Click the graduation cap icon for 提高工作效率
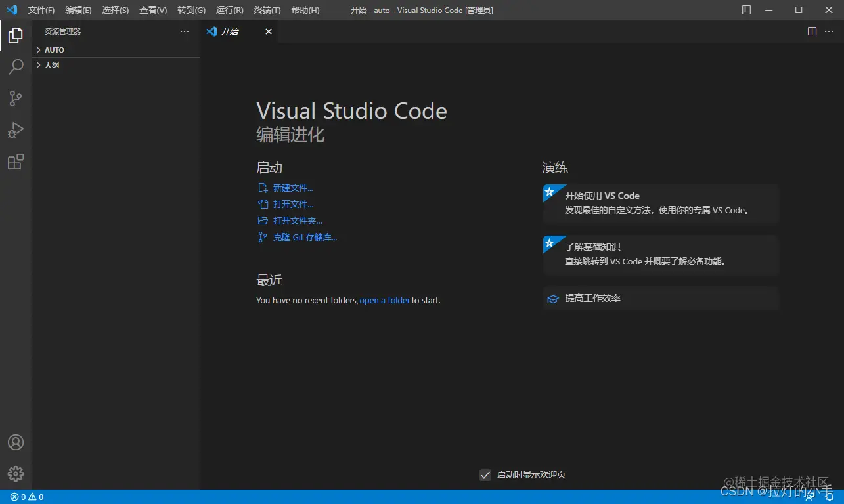Viewport: 844px width, 504px height. pos(553,299)
